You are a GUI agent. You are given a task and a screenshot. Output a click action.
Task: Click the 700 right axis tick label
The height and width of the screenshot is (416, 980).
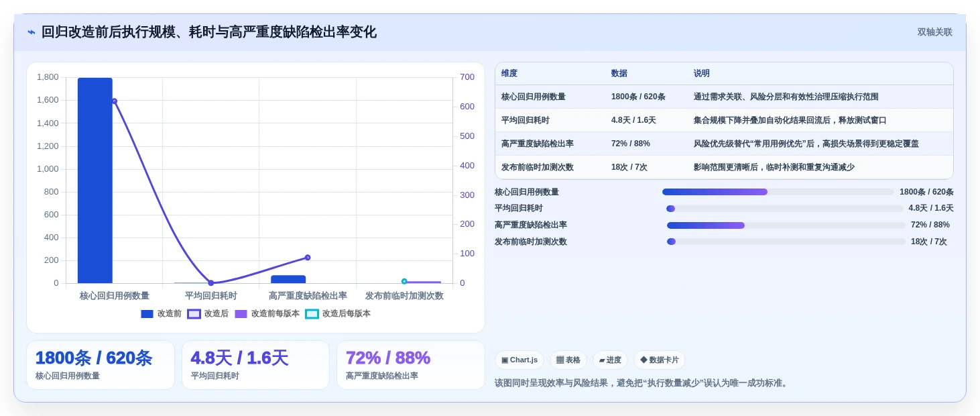pos(467,77)
